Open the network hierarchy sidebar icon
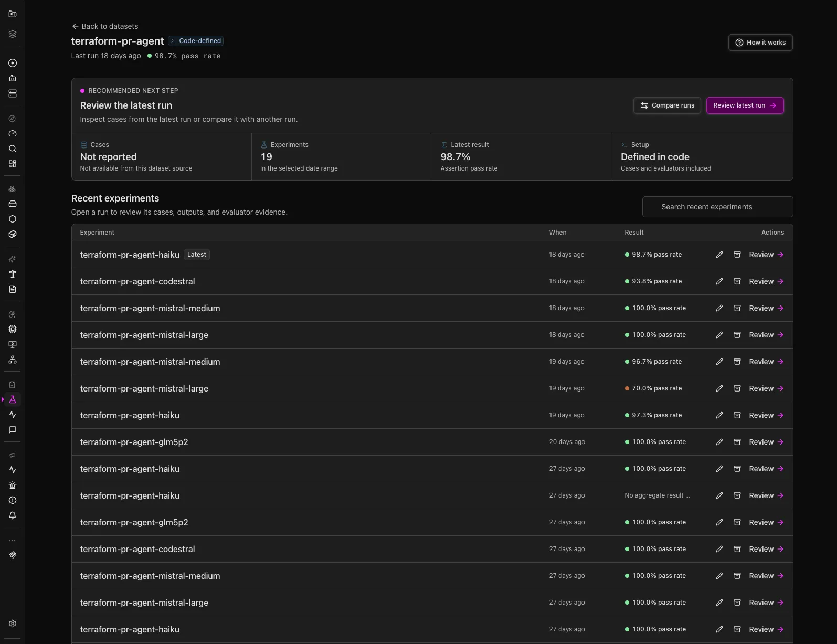The width and height of the screenshot is (837, 644). (13, 360)
